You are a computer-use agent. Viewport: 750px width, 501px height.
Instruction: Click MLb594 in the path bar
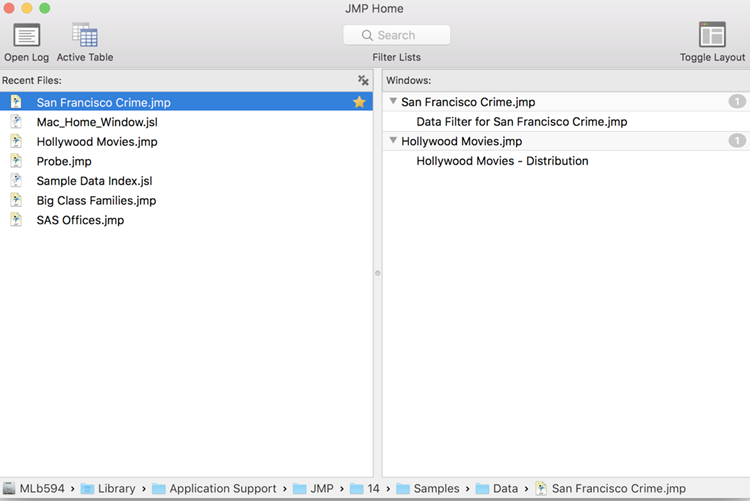42,489
